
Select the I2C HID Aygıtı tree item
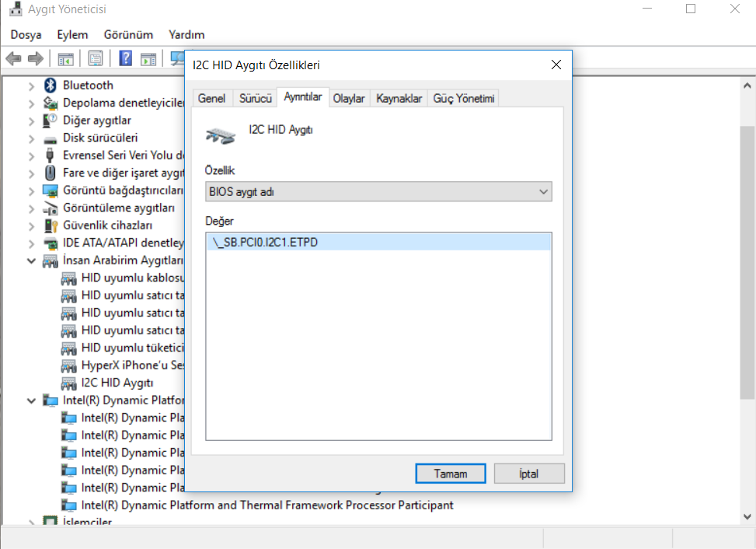pyautogui.click(x=117, y=383)
